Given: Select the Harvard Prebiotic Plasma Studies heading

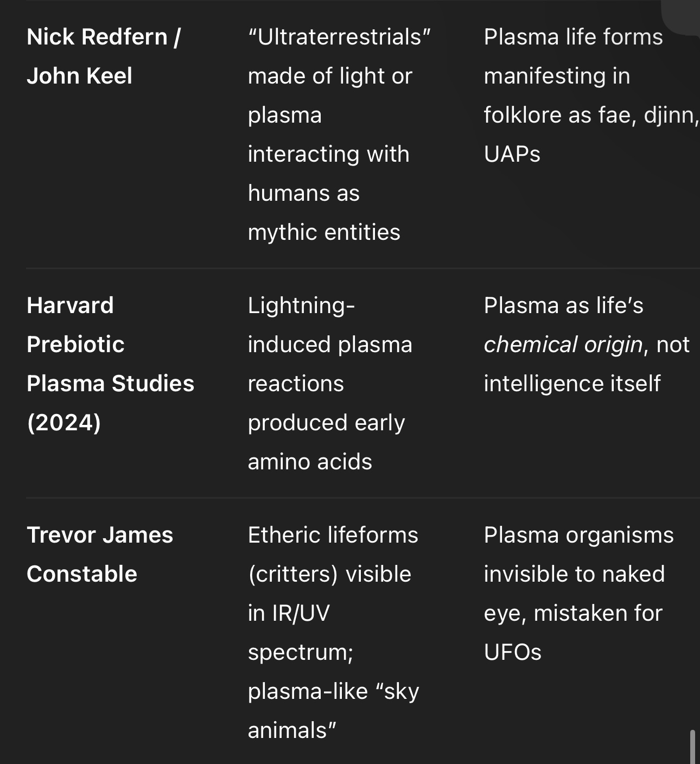Looking at the screenshot, I should pyautogui.click(x=110, y=364).
